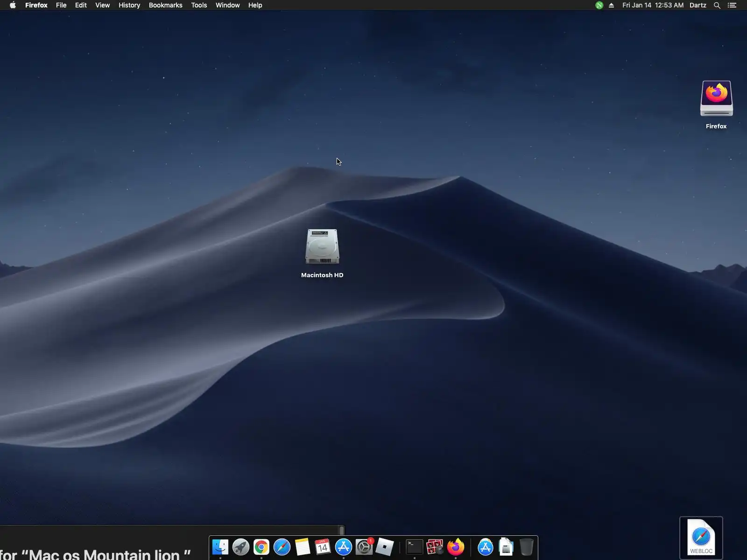The width and height of the screenshot is (747, 560).
Task: Open the Edit menu
Action: coord(81,5)
